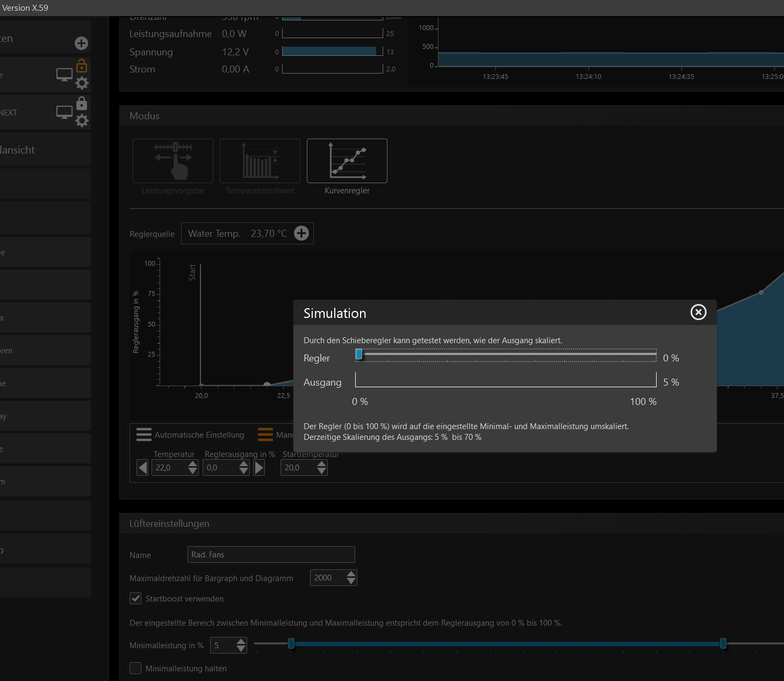Choose the Leistungsvorgabe mode
Screen dimensions: 784x681
pos(172,161)
